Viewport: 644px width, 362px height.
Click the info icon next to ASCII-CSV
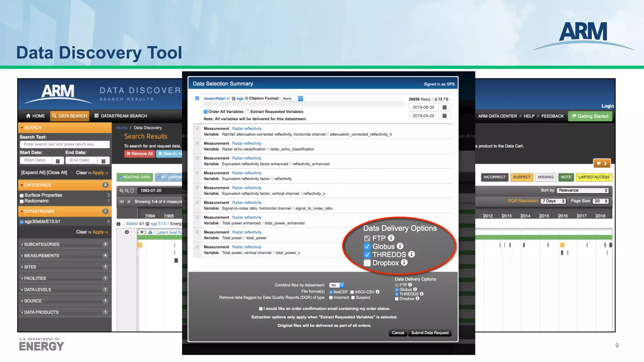click(377, 292)
